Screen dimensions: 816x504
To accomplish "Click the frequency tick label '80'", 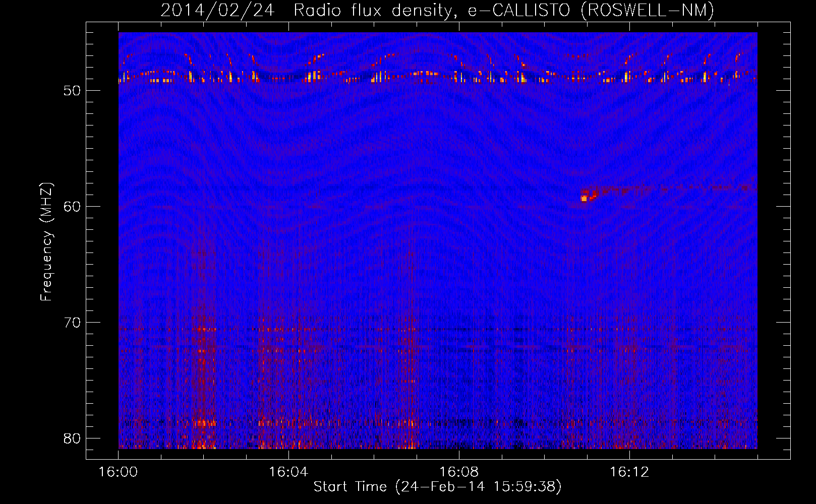I will (x=73, y=438).
